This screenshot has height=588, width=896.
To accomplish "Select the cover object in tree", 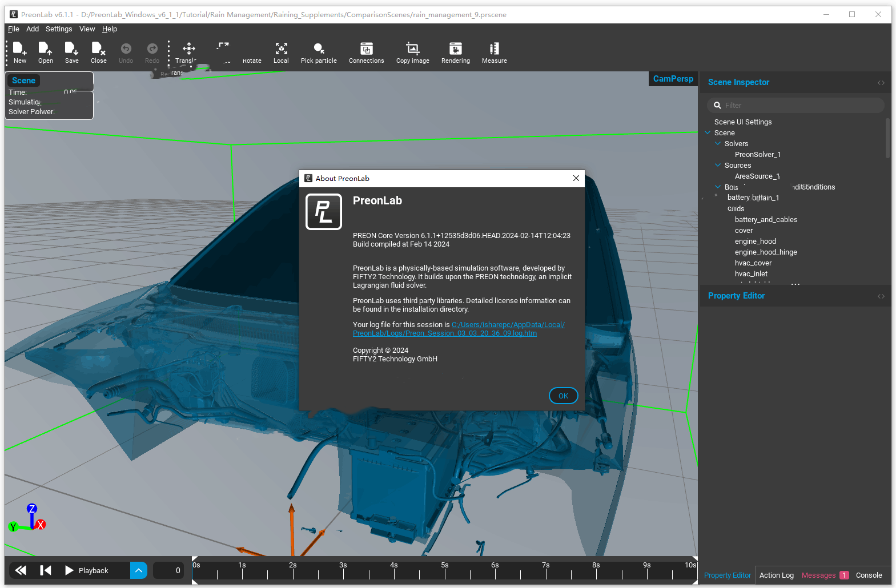I will [744, 231].
